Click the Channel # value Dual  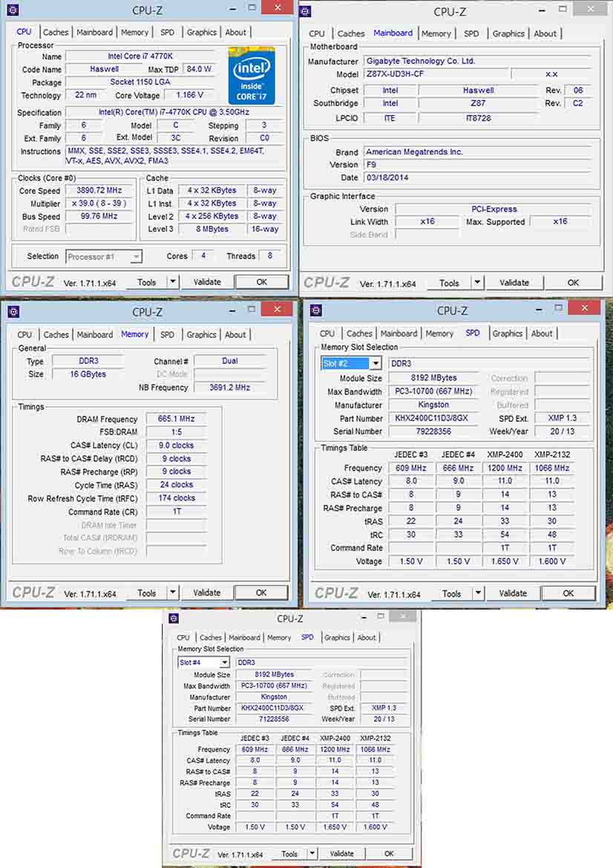[x=229, y=361]
